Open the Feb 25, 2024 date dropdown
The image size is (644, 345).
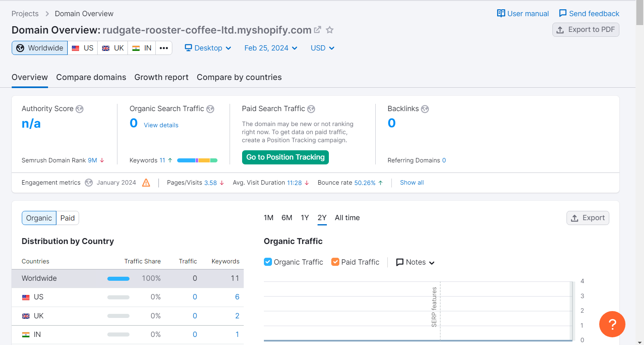click(x=271, y=48)
